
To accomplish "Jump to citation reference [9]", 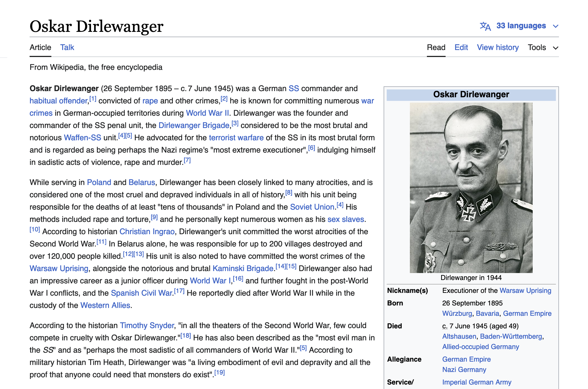I will 154,217.
